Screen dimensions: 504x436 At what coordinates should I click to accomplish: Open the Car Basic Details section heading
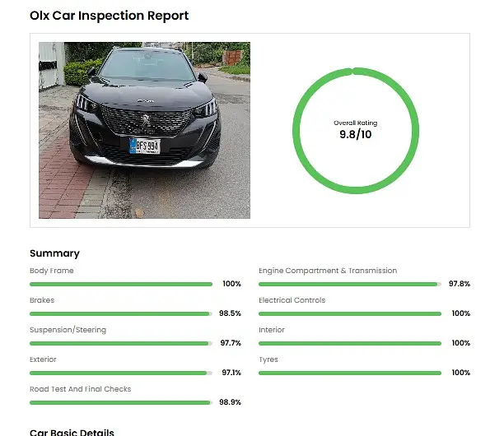point(72,432)
